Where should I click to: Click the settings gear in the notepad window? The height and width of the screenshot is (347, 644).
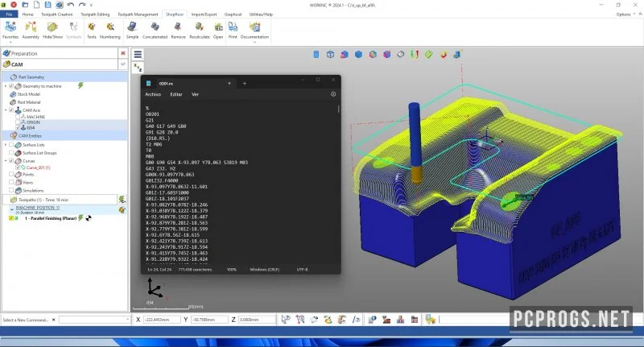click(x=333, y=94)
